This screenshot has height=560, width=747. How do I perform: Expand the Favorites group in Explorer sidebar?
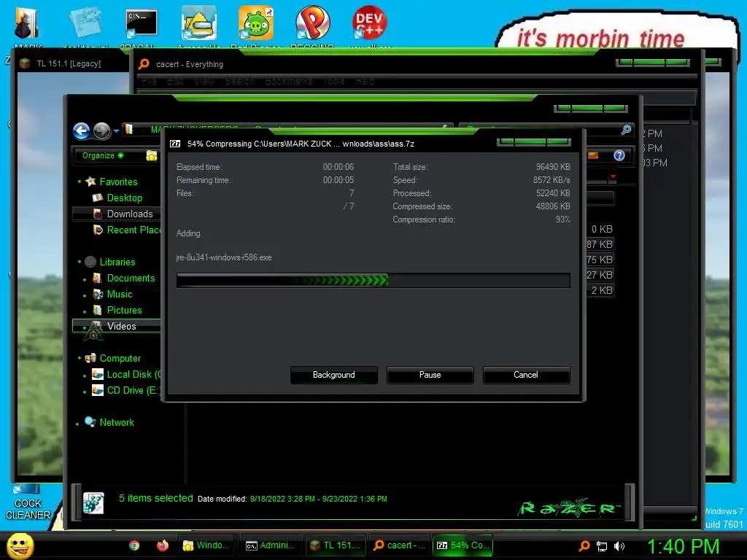pyautogui.click(x=79, y=182)
